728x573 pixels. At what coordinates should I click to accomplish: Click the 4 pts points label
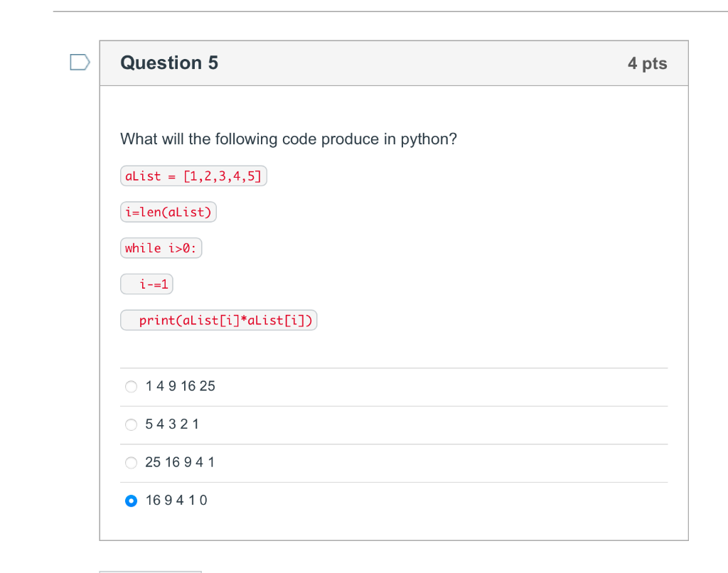[647, 63]
